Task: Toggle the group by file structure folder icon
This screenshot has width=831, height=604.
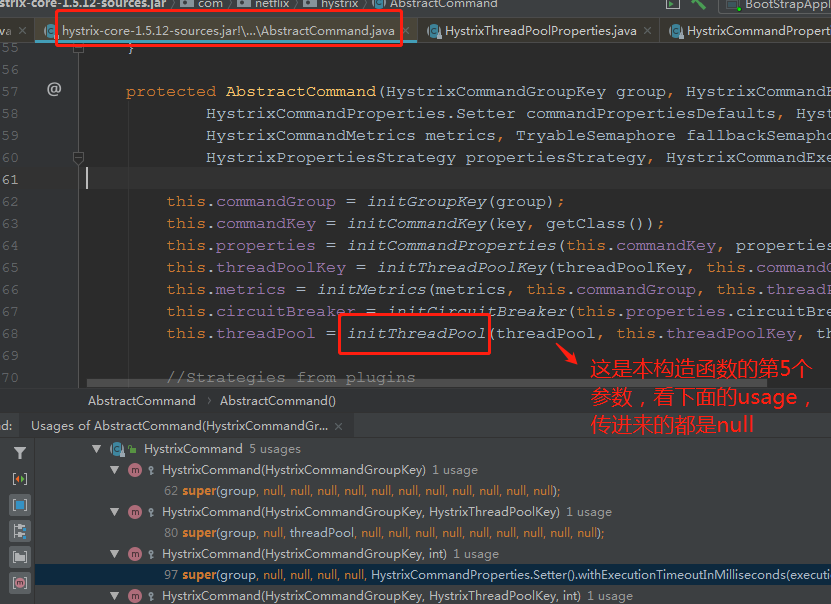Action: pyautogui.click(x=20, y=557)
